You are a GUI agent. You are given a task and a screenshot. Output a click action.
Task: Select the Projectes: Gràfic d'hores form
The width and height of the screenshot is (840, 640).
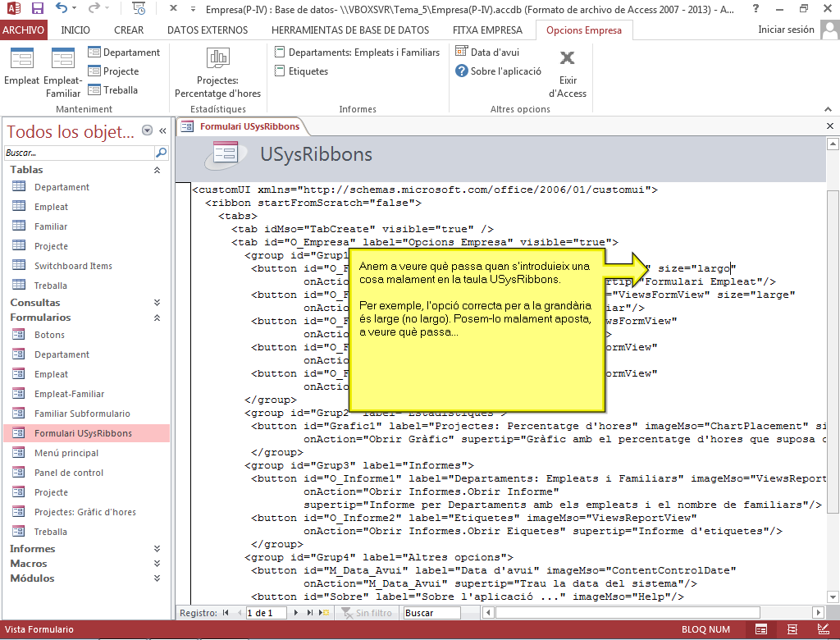point(87,513)
